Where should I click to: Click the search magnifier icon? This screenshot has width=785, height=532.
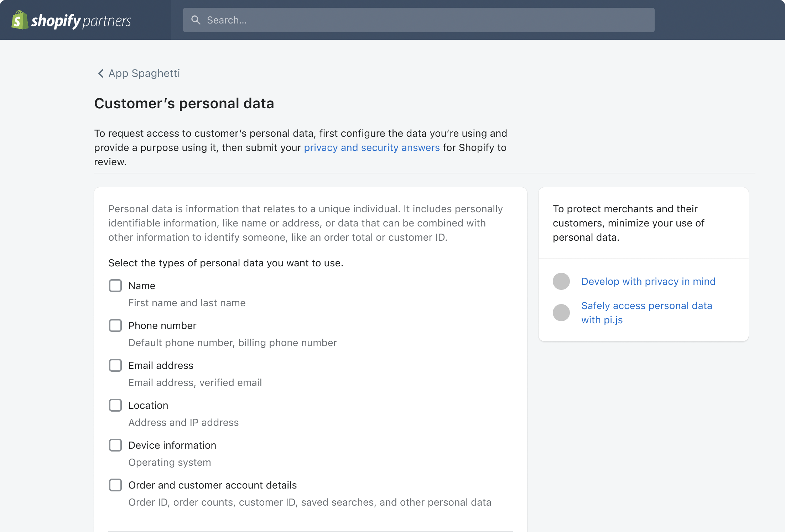(196, 20)
